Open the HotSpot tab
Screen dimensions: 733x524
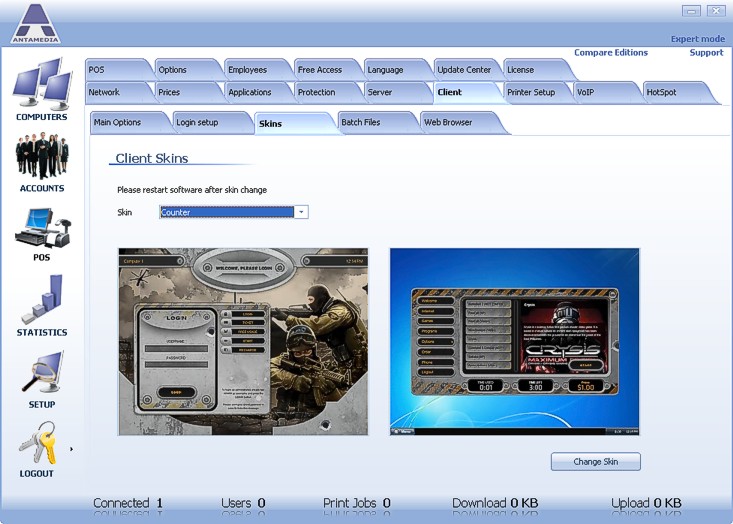pyautogui.click(x=679, y=92)
